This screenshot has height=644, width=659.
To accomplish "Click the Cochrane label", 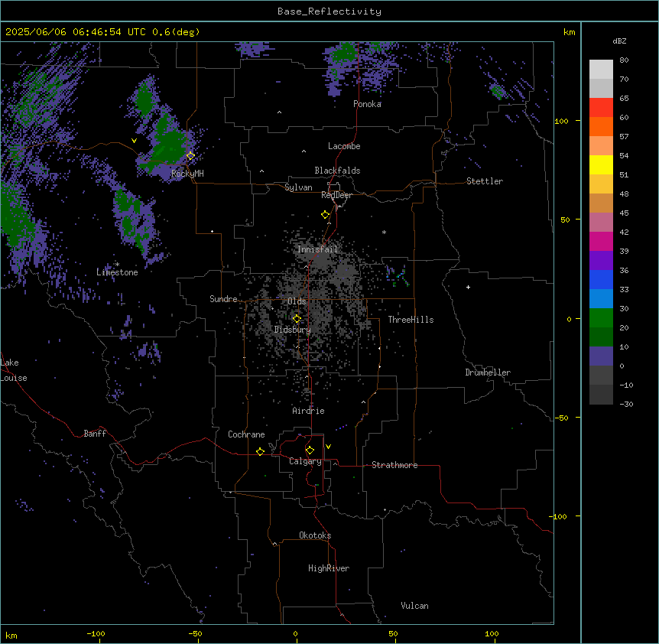I will [x=246, y=434].
